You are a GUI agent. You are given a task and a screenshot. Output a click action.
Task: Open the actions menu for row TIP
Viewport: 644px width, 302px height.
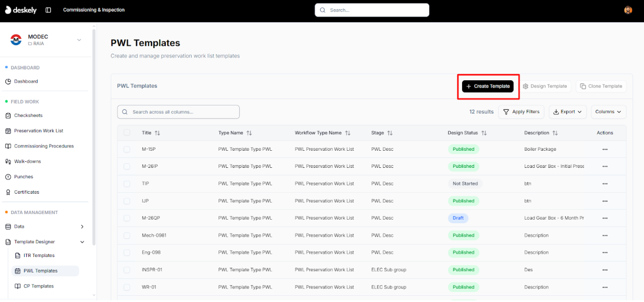(x=605, y=183)
